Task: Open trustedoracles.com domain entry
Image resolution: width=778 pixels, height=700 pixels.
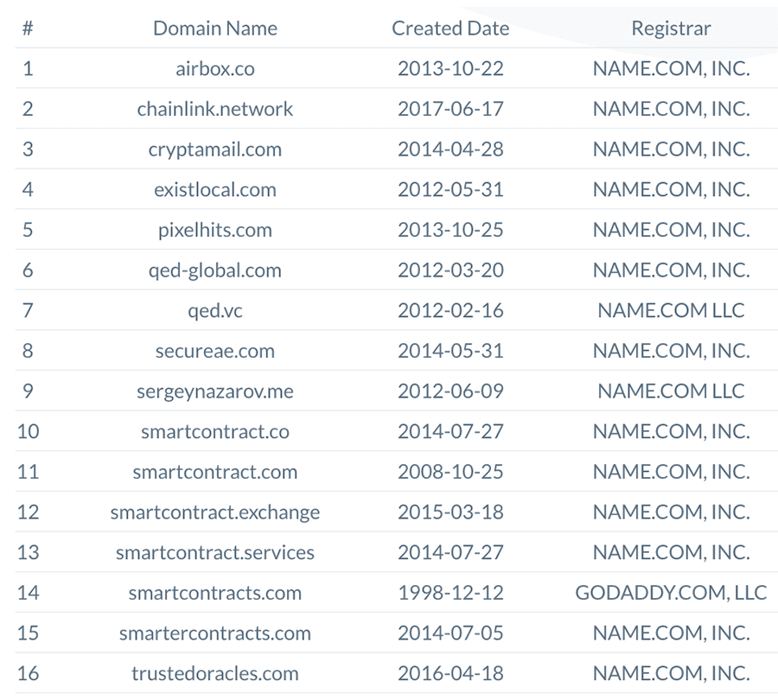Action: pos(215,674)
